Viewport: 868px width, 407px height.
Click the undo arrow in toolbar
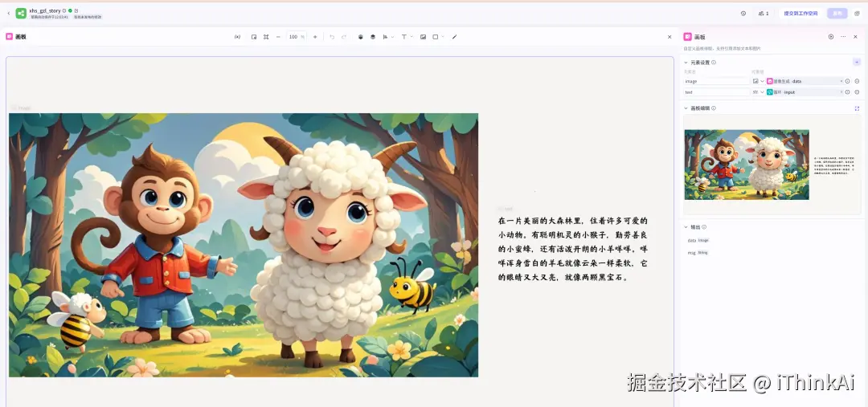[x=332, y=37]
